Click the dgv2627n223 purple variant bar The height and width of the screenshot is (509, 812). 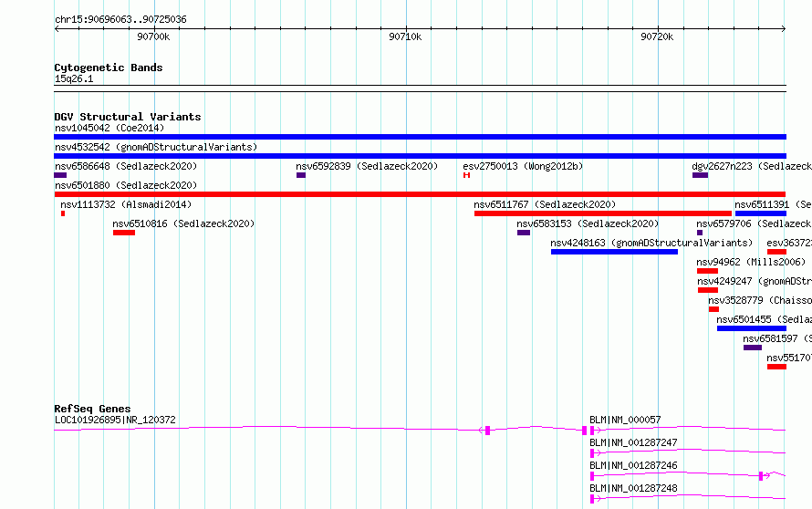point(700,175)
